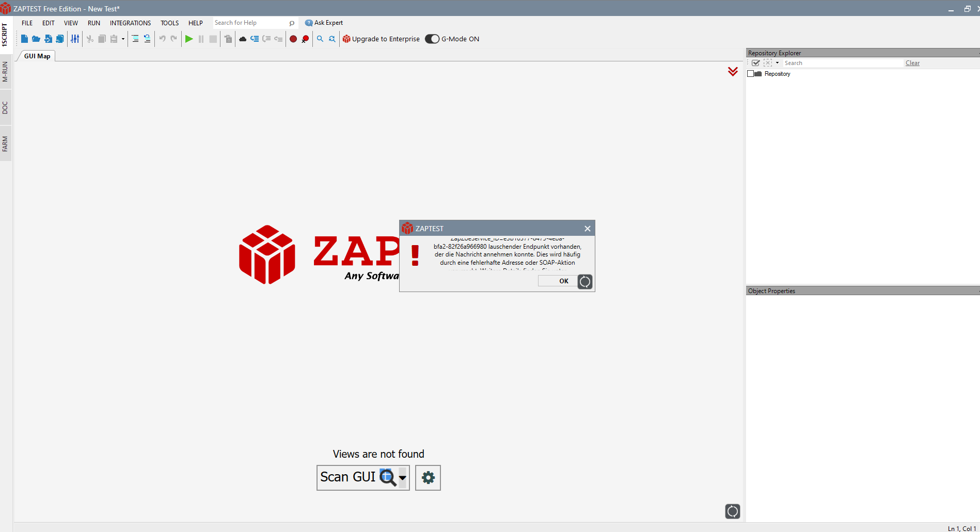The height and width of the screenshot is (532, 980).
Task: Select the GUI Map tab
Action: (x=37, y=56)
